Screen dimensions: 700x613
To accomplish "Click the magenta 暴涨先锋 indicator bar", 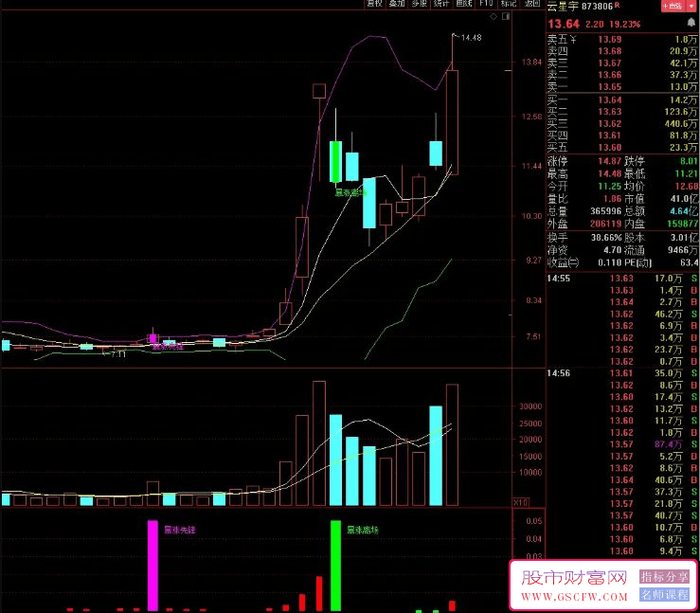I will (x=153, y=566).
